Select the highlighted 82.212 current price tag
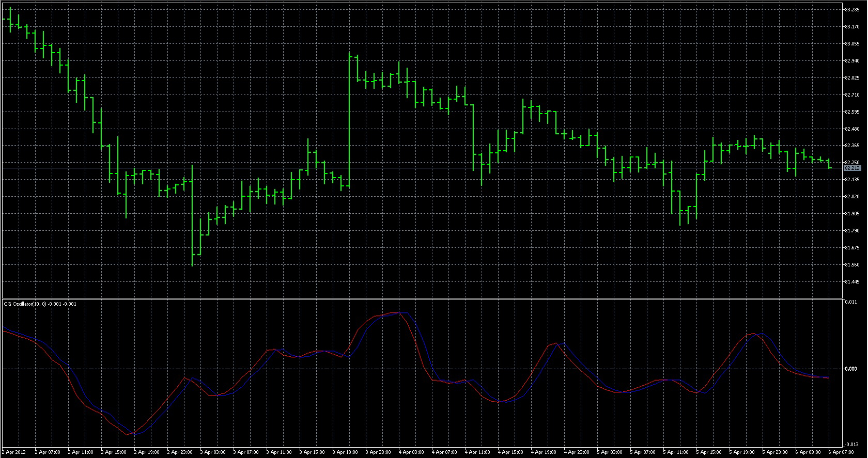Image resolution: width=868 pixels, height=458 pixels. pyautogui.click(x=852, y=168)
